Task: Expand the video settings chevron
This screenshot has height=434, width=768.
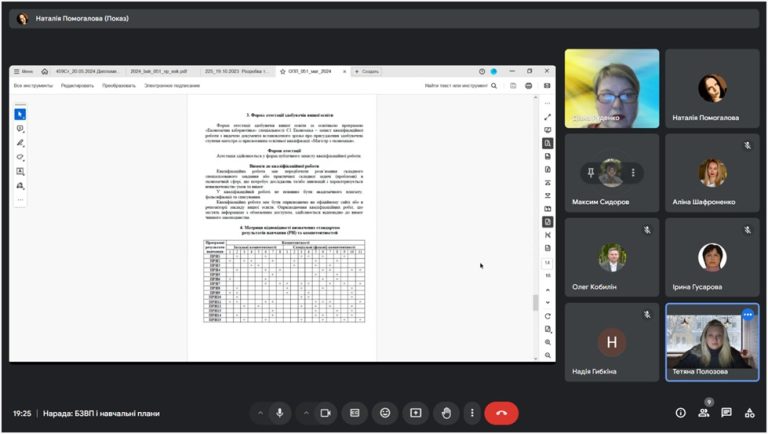Action: [x=306, y=413]
